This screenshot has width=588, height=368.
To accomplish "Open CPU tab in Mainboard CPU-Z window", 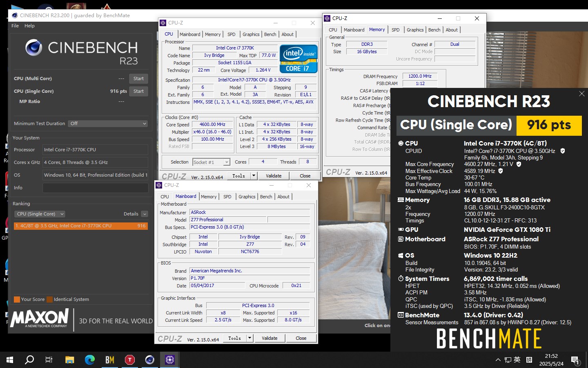I will (165, 197).
